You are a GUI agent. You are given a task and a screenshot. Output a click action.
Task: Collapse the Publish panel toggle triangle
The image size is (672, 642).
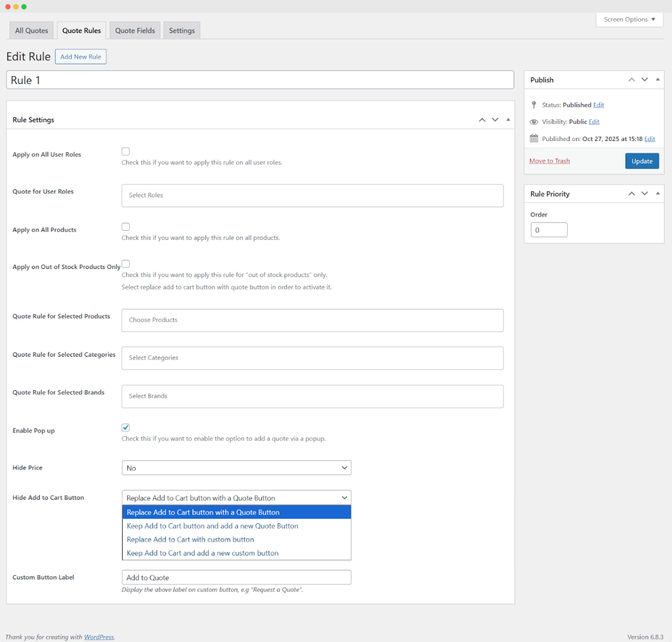click(x=658, y=80)
